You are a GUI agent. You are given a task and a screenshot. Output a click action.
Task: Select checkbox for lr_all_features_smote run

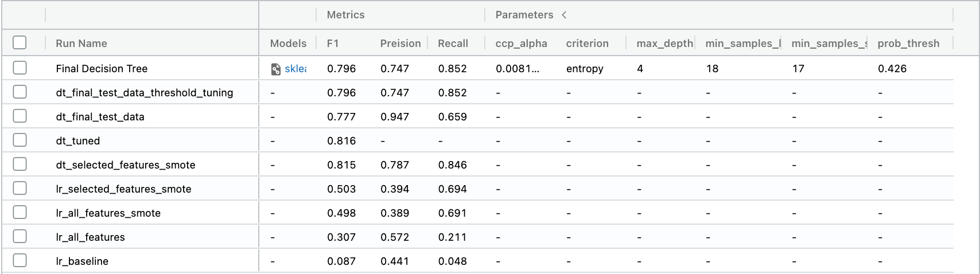(x=20, y=212)
